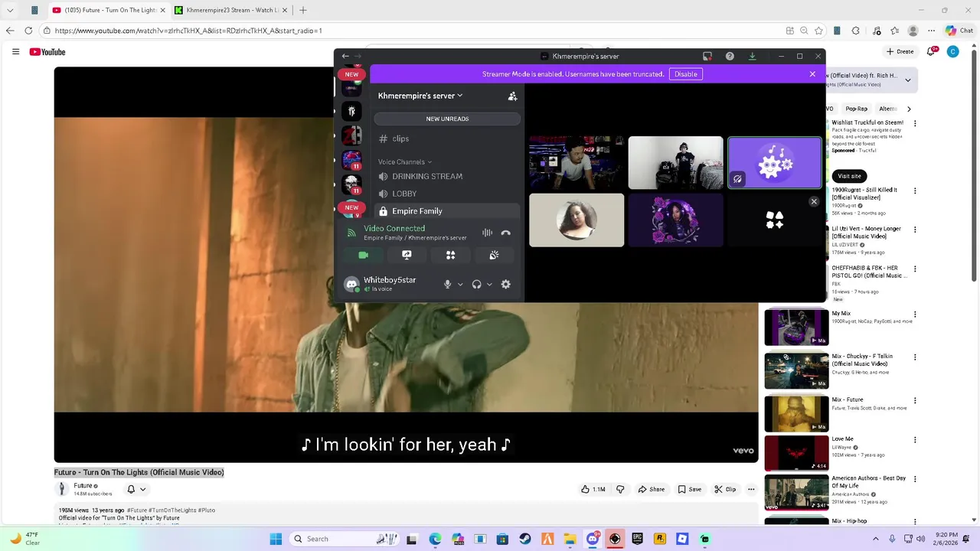This screenshot has height=551, width=980.
Task: Open options for 1900Rugrat Still Killed It
Action: point(915,190)
